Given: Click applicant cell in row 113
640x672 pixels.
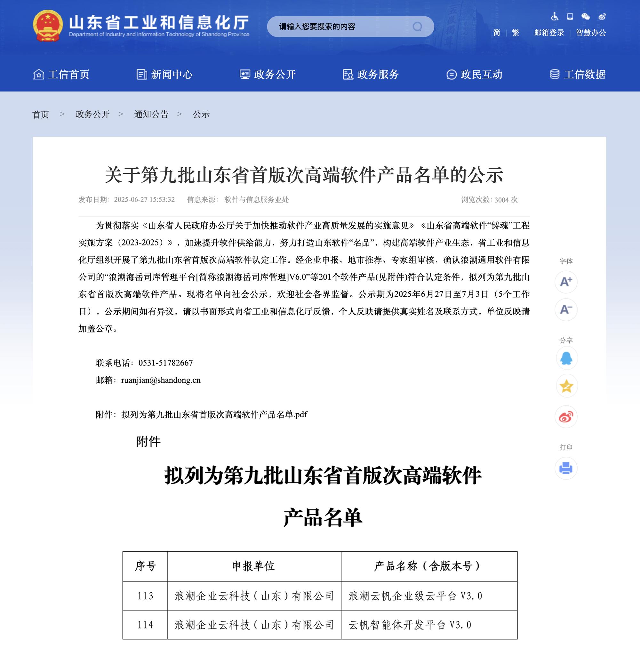Looking at the screenshot, I should pyautogui.click(x=254, y=596).
